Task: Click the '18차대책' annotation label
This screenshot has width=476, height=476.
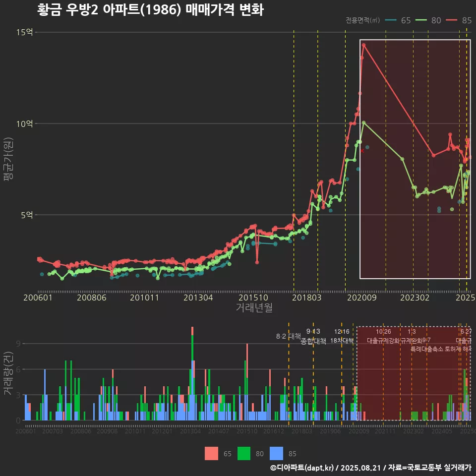Action: (342, 341)
